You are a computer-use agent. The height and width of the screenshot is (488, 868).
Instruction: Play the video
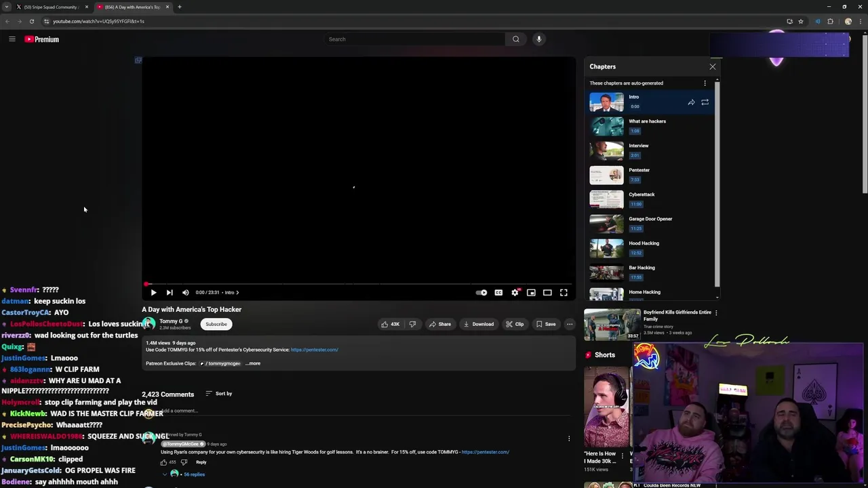click(153, 293)
